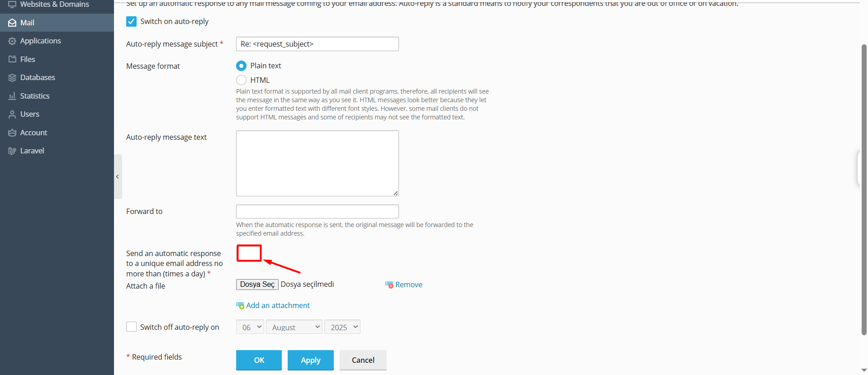This screenshot has height=375, width=868.
Task: Collapse the sidebar with arrow handle
Action: click(x=118, y=176)
